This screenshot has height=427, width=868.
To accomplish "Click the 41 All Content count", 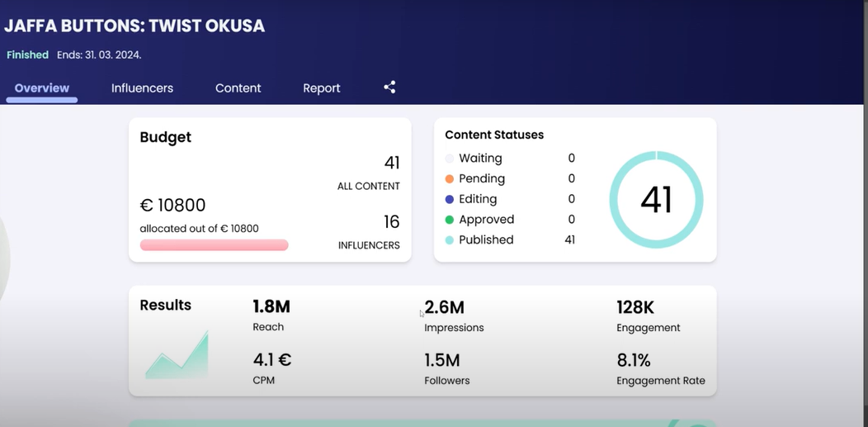I will pos(391,163).
